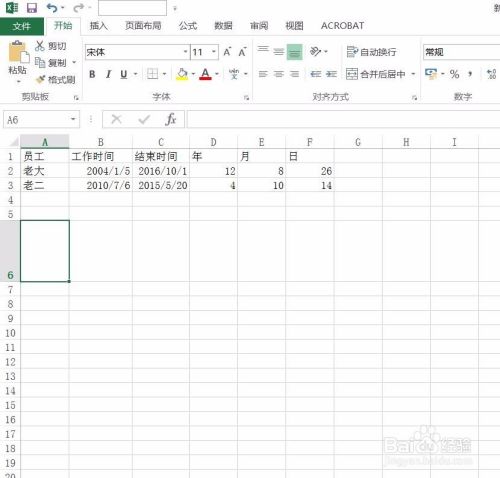This screenshot has height=478, width=500.
Task: Click the formula bar cancel X icon
Action: click(116, 119)
